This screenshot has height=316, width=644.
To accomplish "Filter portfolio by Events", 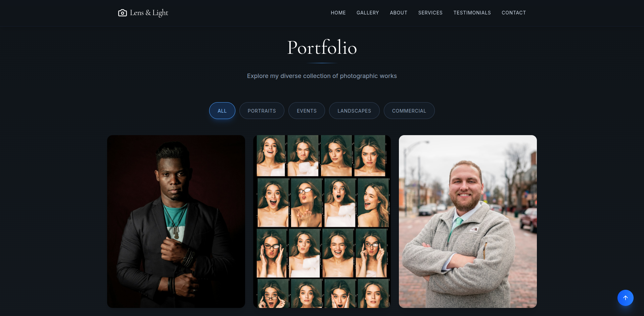I will tap(307, 111).
